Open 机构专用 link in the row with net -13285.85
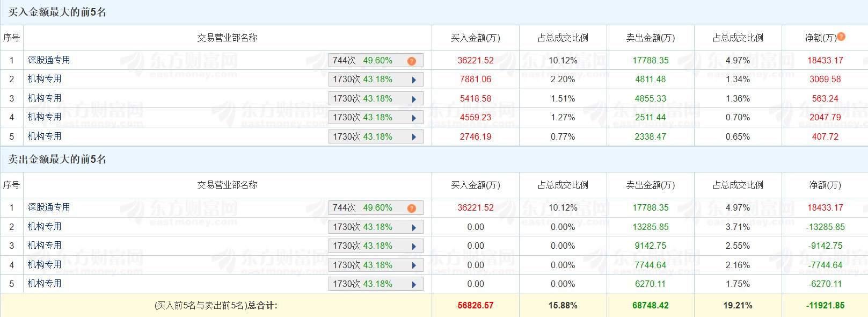The image size is (868, 317). (x=45, y=227)
